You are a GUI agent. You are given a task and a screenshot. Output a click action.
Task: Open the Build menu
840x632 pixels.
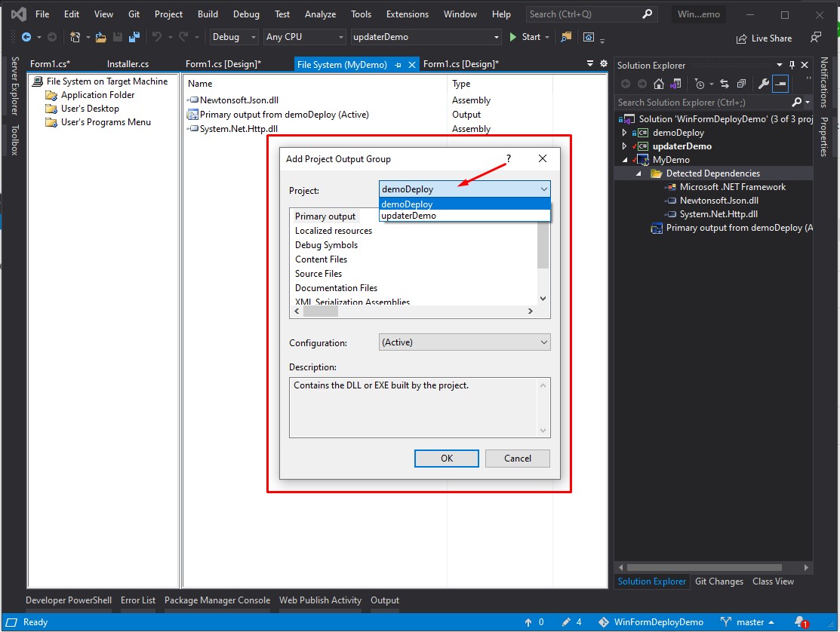208,14
